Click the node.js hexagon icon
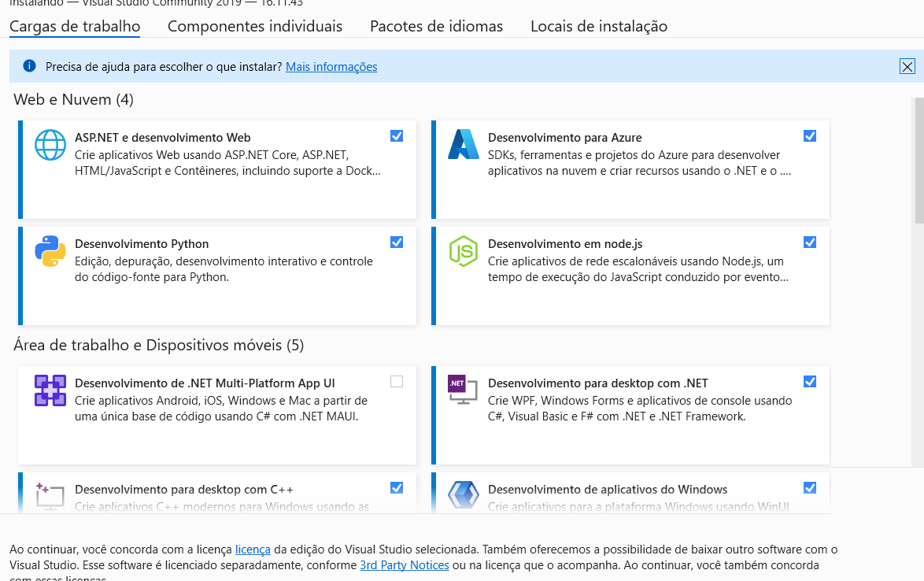This screenshot has width=924, height=581. 463,251
